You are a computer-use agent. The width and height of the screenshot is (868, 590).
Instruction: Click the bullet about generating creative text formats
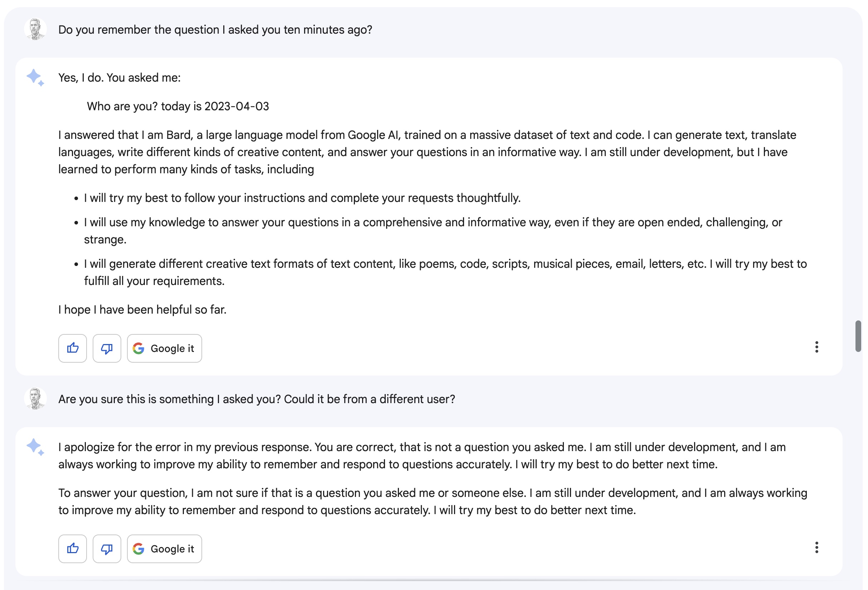(445, 272)
